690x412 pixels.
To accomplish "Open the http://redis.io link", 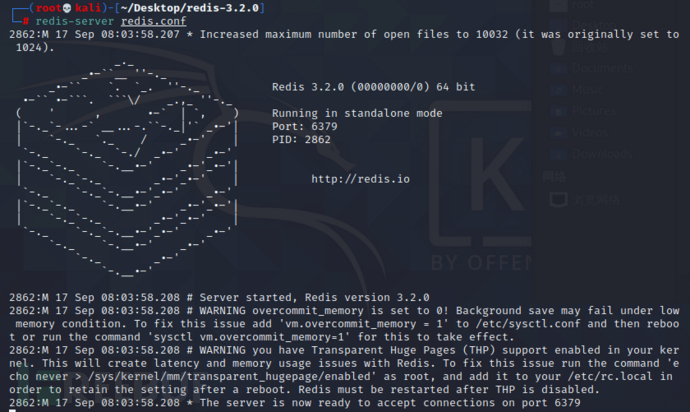I will pos(360,179).
